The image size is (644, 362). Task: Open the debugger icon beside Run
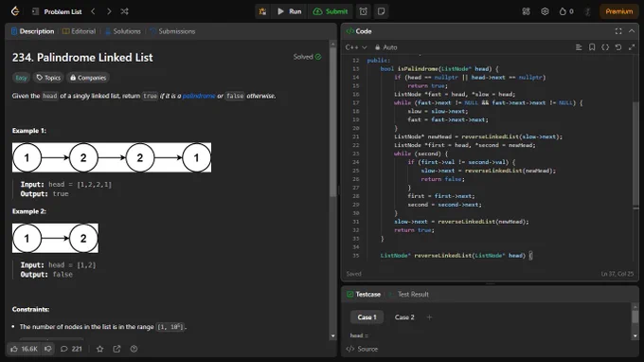point(262,11)
